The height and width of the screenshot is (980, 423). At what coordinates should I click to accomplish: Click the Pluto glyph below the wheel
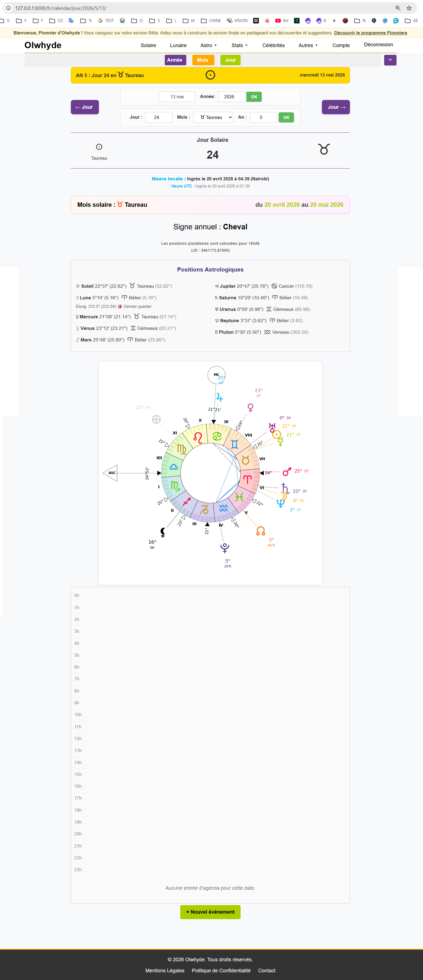pyautogui.click(x=225, y=548)
